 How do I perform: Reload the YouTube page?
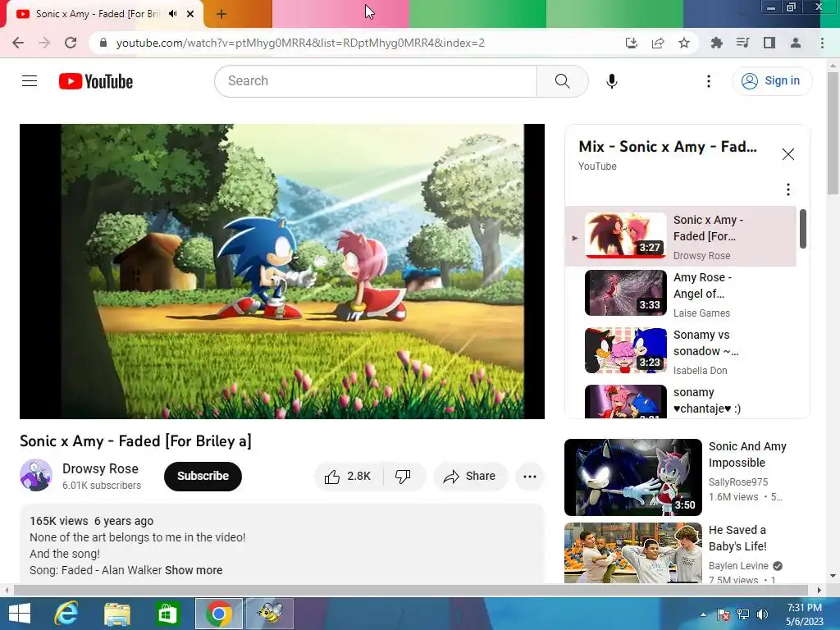(x=71, y=43)
